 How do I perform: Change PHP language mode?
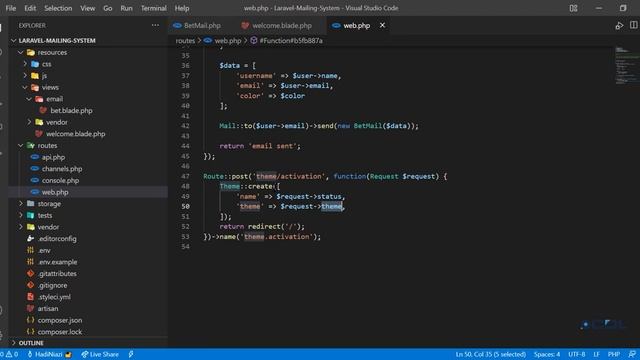tap(613, 354)
